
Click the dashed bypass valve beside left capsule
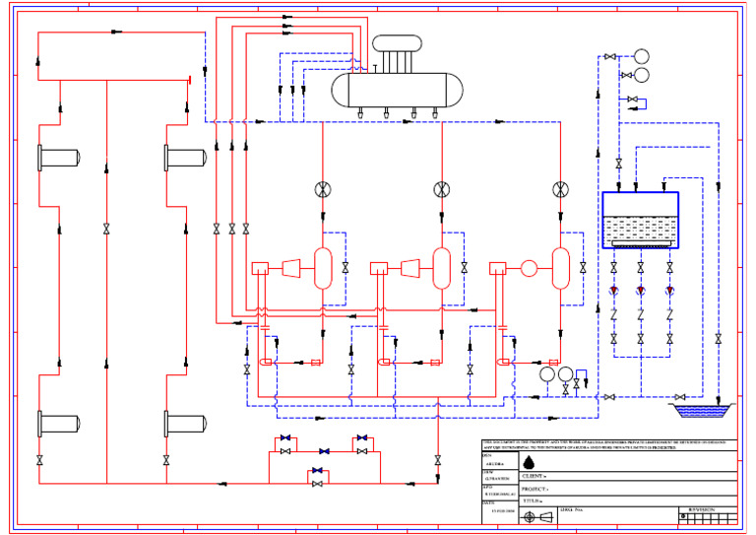click(346, 268)
